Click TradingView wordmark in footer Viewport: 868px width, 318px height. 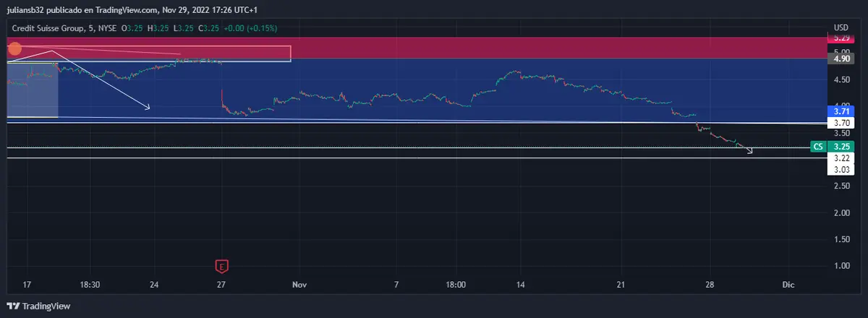click(x=46, y=306)
